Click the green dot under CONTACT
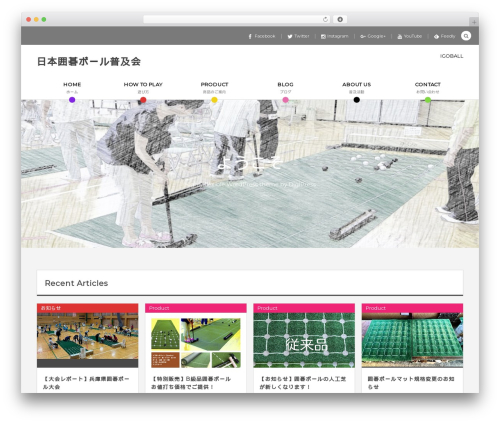 pos(428,100)
